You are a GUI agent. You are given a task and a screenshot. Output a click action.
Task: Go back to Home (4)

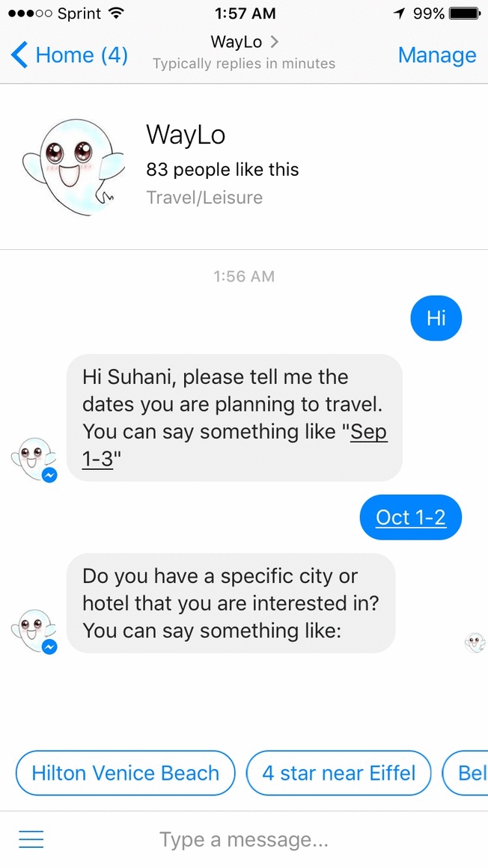pyautogui.click(x=70, y=55)
